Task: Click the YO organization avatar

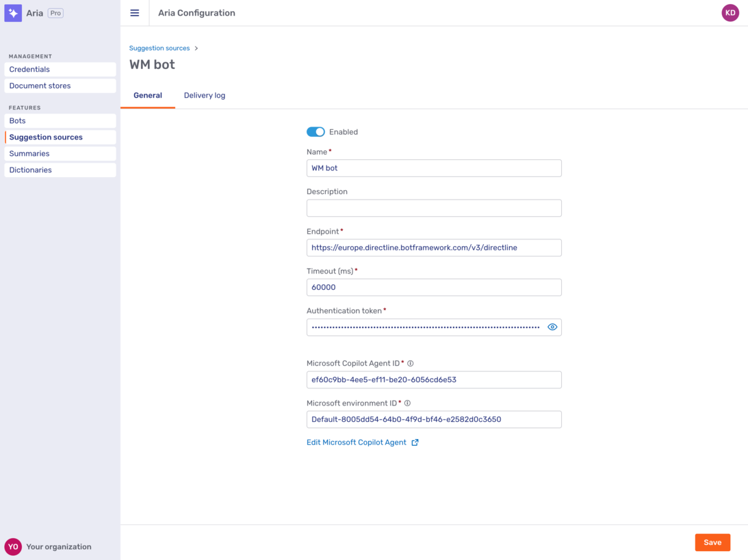Action: [14, 546]
